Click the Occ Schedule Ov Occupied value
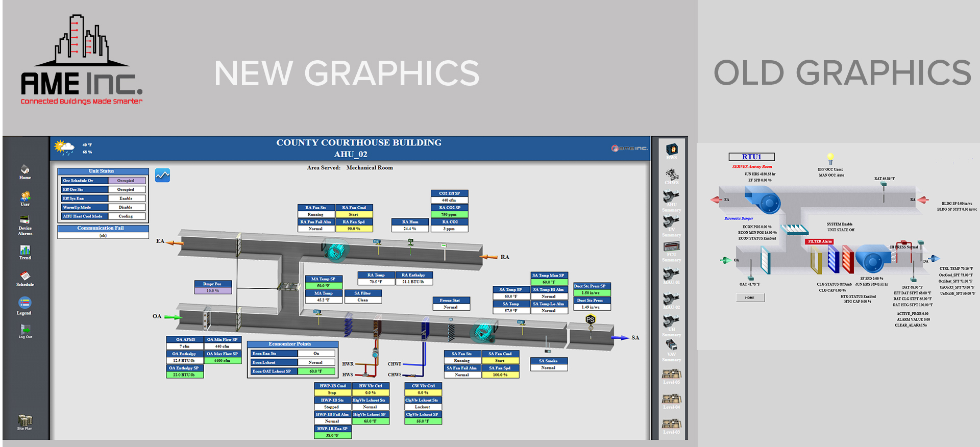 pyautogui.click(x=126, y=181)
